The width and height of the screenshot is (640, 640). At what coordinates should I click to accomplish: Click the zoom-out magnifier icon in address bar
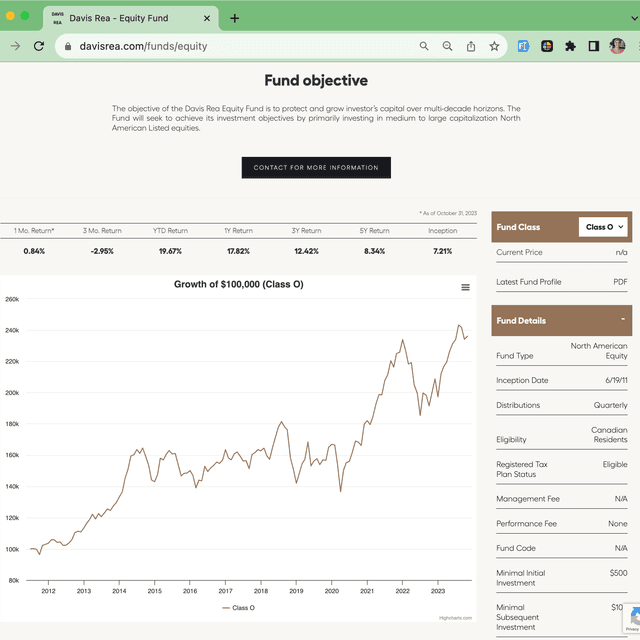pyautogui.click(x=447, y=46)
